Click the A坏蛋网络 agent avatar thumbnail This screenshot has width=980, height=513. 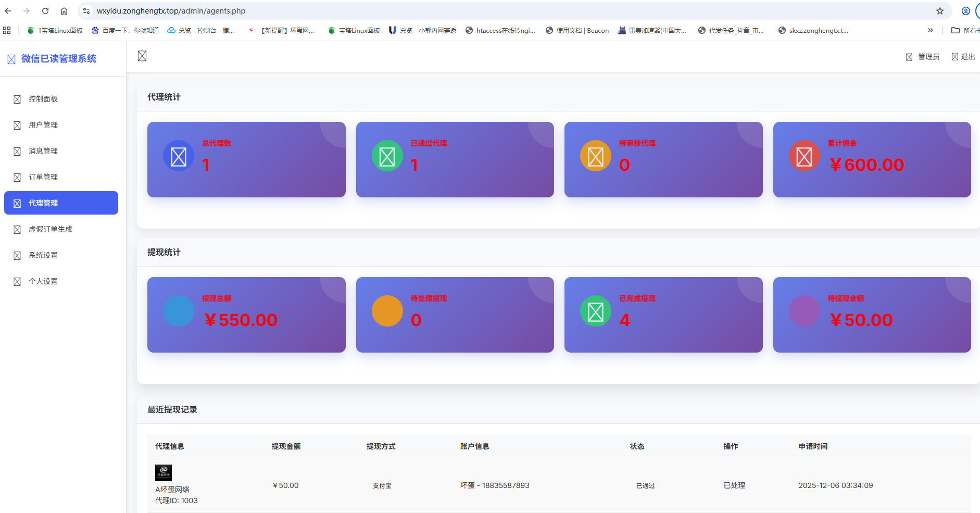(x=164, y=472)
